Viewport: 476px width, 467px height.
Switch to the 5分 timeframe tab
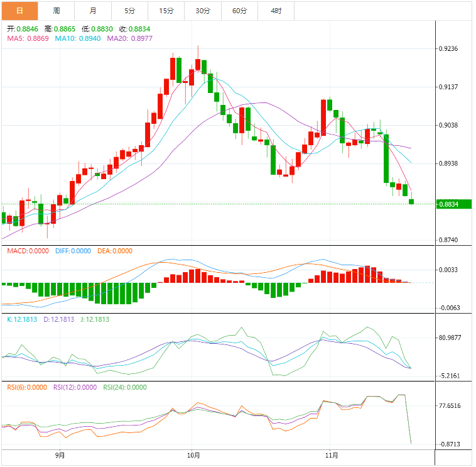point(129,11)
